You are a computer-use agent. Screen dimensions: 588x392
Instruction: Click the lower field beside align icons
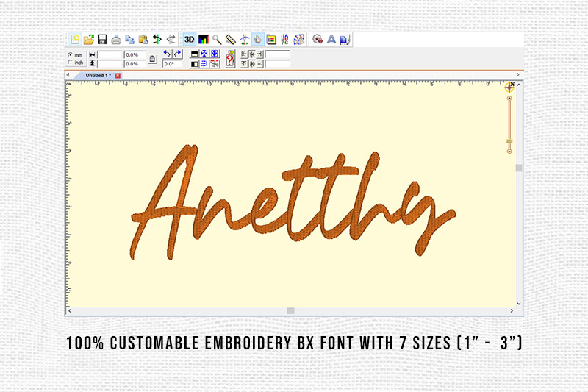[x=277, y=64]
